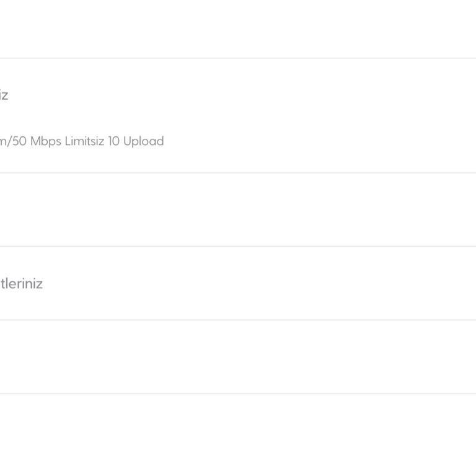
Task: Click the 'Limitsiz' word in the package text
Action: tap(84, 141)
